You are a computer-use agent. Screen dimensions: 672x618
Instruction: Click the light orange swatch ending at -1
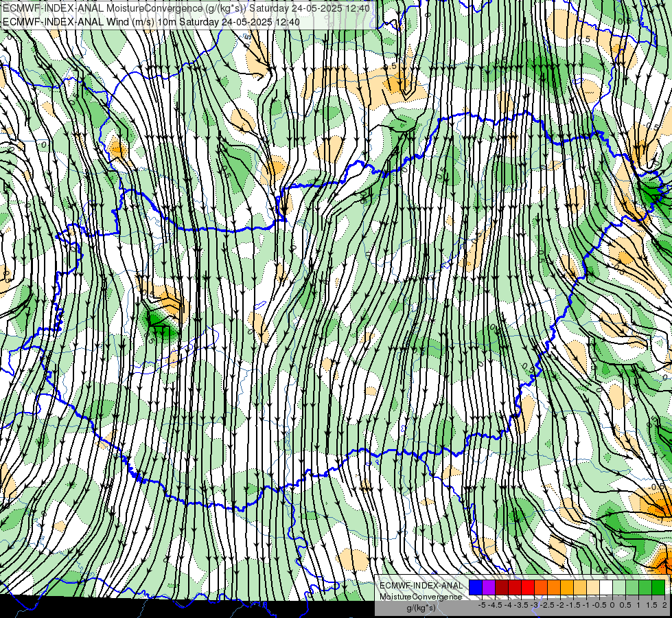580,588
